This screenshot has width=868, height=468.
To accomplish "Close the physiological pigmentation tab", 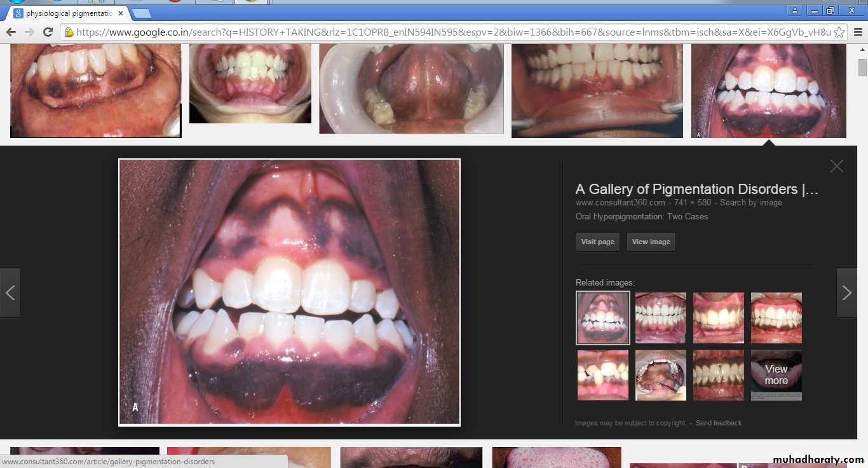I will 121,13.
